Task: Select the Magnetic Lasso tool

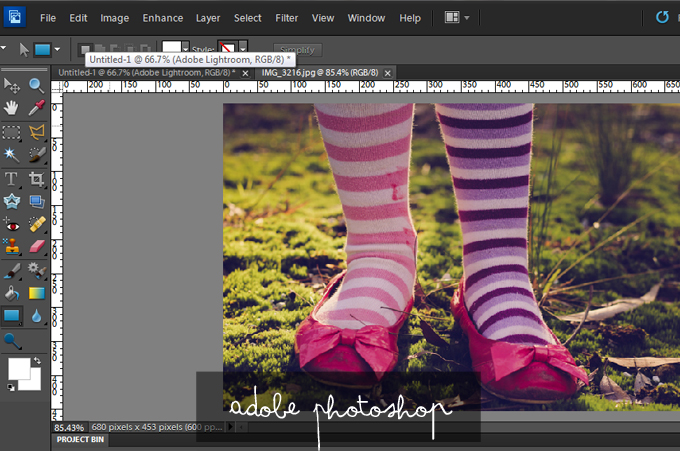Action: point(36,132)
